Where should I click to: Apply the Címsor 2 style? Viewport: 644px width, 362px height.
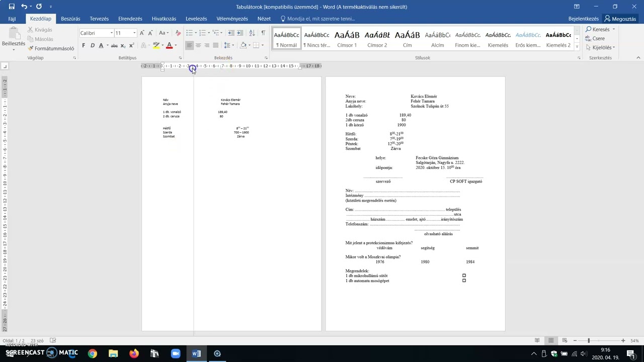377,39
